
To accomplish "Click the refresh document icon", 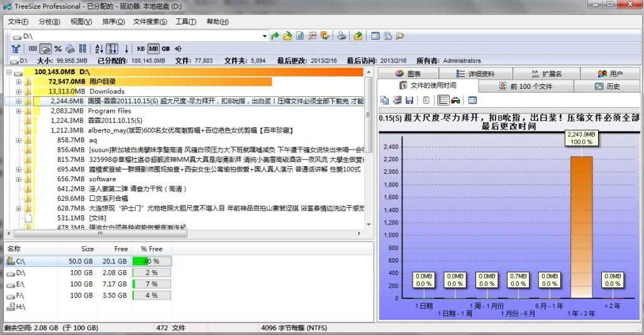I will click(x=300, y=36).
